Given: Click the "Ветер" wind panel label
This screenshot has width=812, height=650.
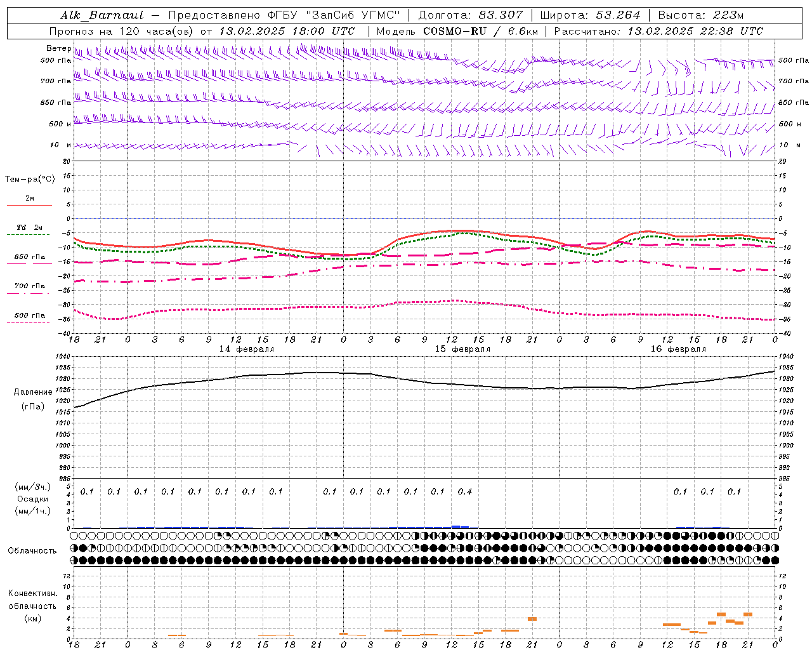Looking at the screenshot, I should point(58,48).
